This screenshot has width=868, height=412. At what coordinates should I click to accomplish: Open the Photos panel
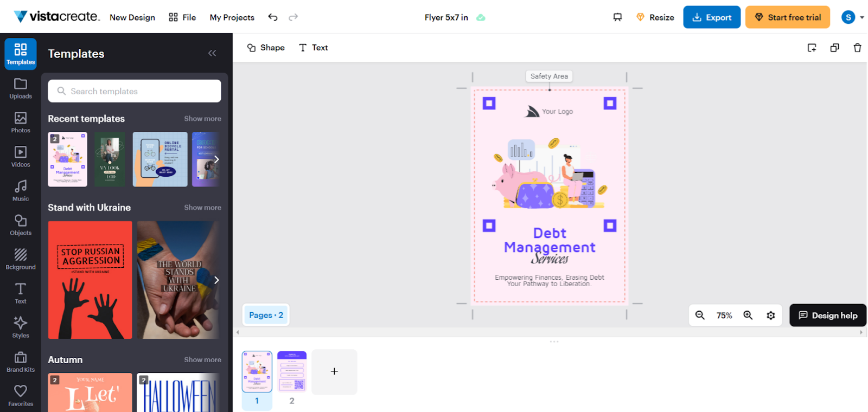[21, 123]
